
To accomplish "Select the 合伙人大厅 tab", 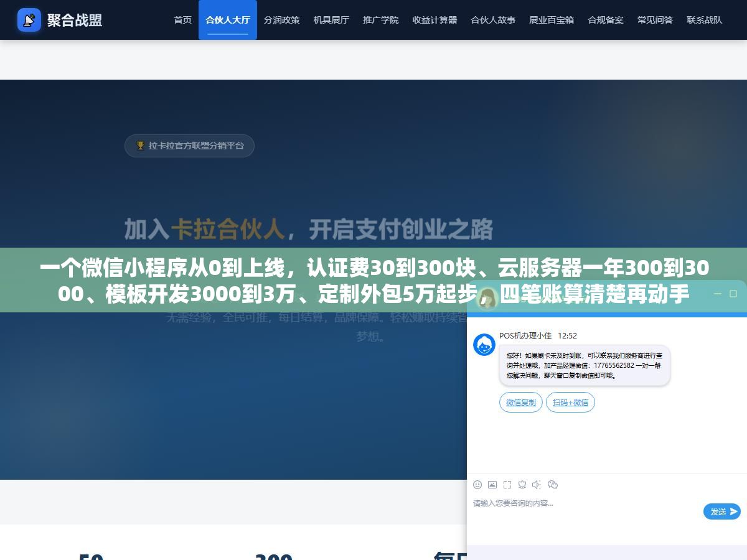I will pos(228,20).
